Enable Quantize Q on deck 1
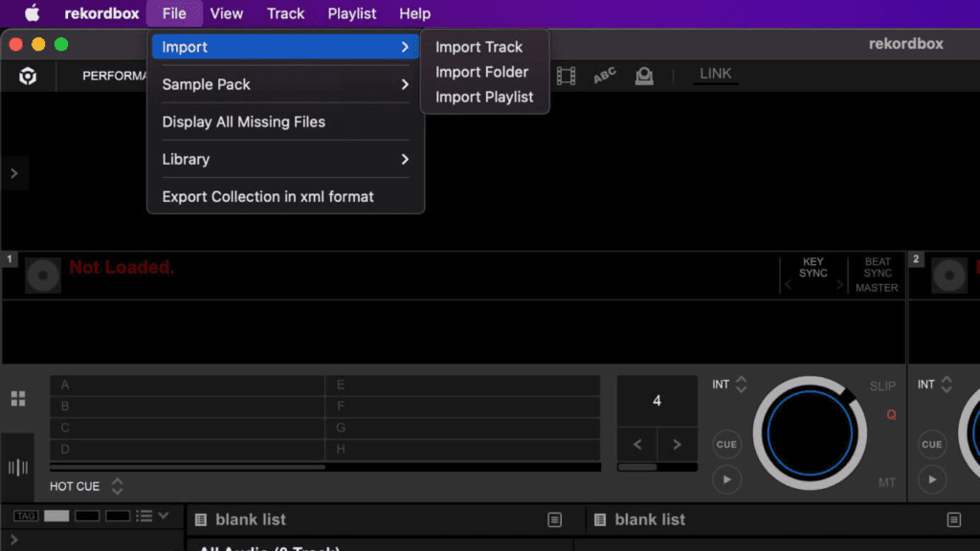 [x=890, y=415]
